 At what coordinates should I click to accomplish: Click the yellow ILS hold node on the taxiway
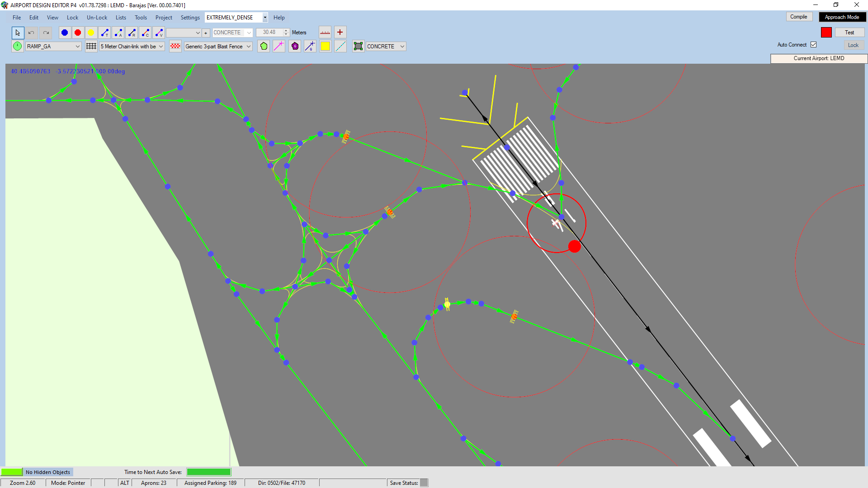447,305
